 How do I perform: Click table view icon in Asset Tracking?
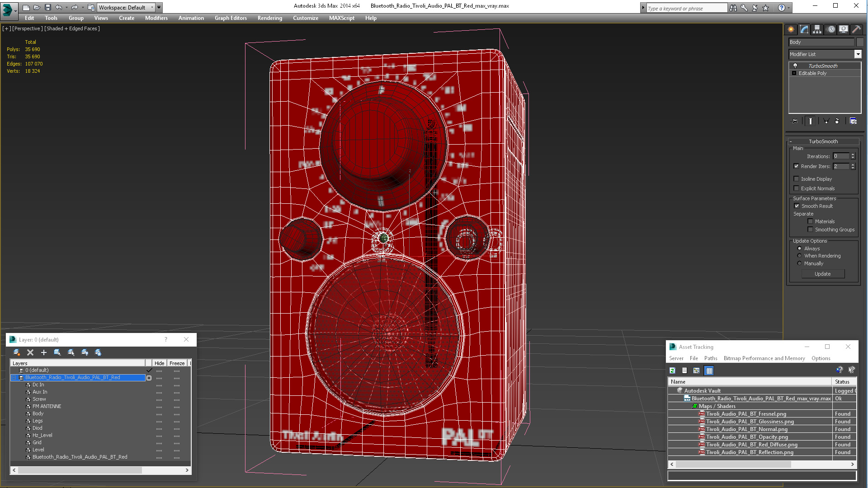709,371
